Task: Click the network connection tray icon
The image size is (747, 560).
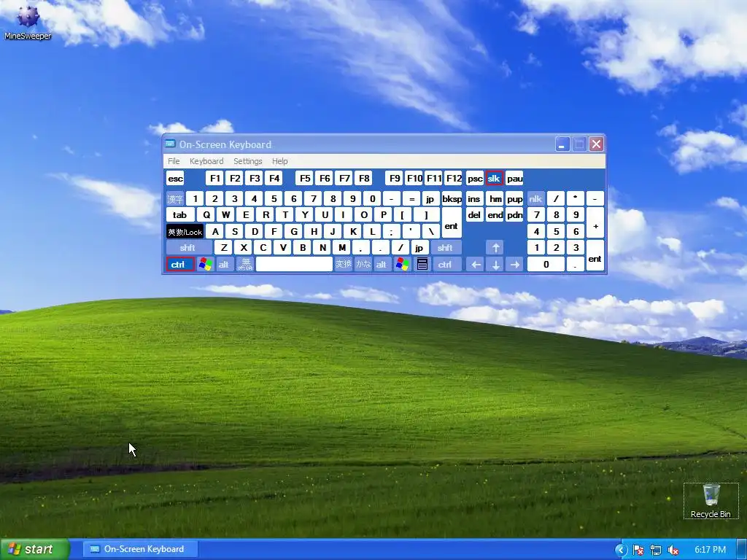Action: (x=656, y=550)
